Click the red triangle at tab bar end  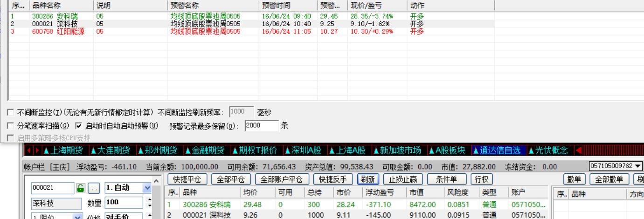pos(579,150)
